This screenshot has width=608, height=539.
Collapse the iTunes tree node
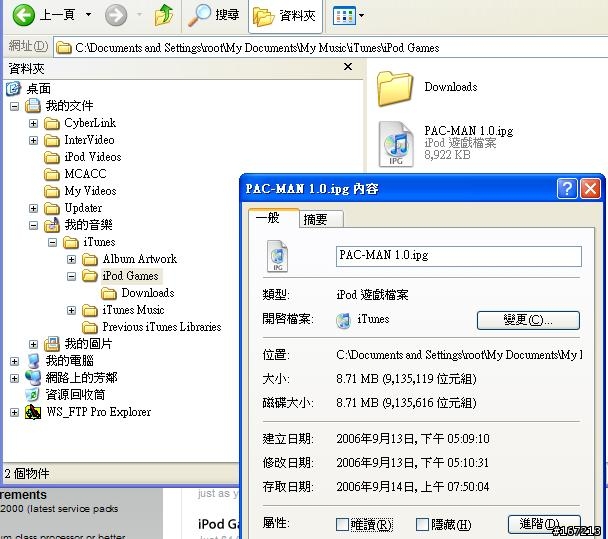52,242
